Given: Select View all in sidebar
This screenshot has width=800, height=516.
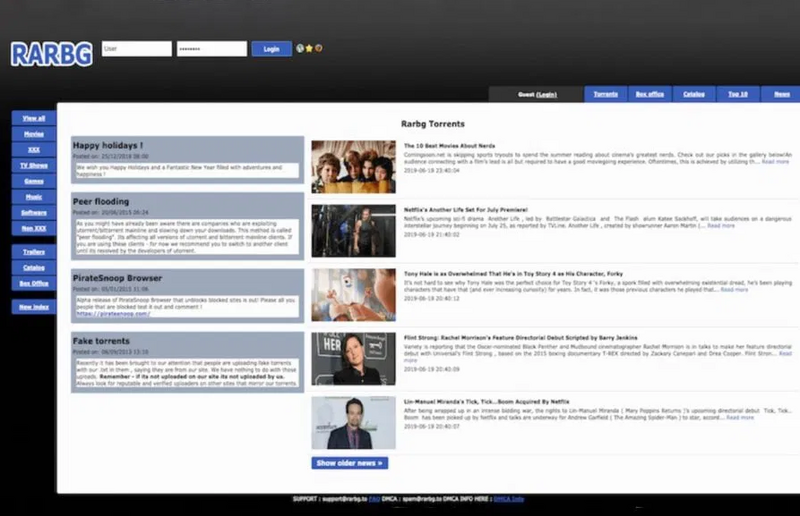Looking at the screenshot, I should [34, 118].
